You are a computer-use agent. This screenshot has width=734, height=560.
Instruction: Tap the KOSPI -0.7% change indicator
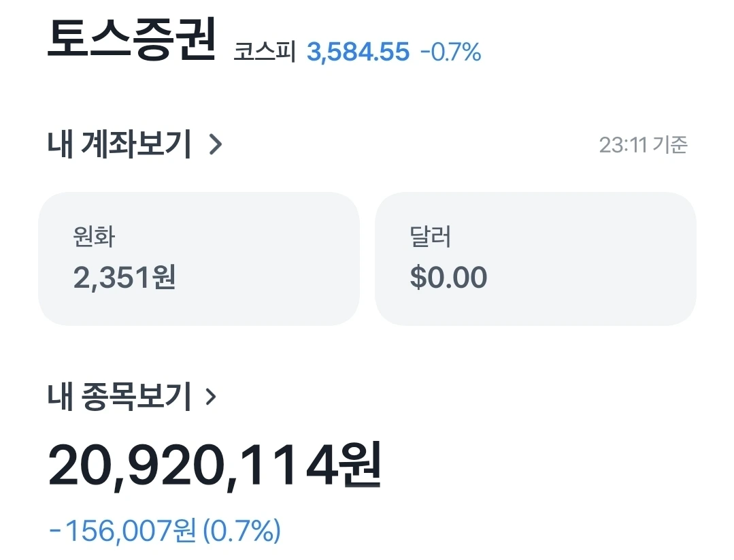[451, 52]
